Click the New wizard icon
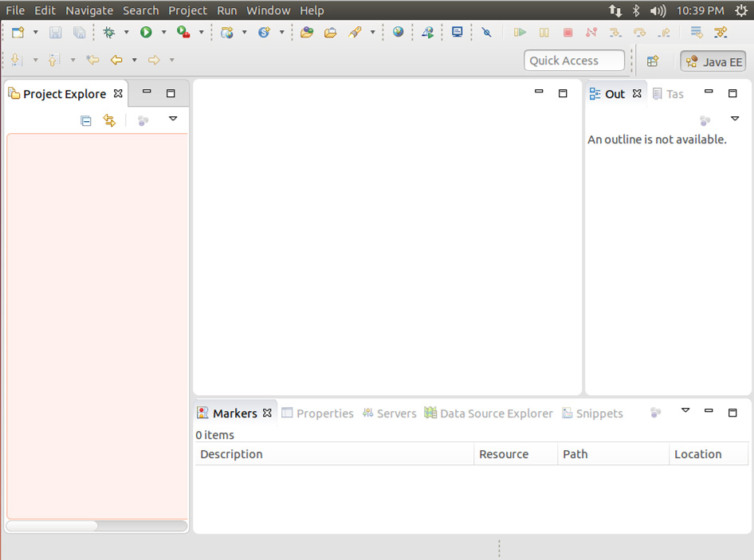Image resolution: width=754 pixels, height=560 pixels. click(x=18, y=32)
